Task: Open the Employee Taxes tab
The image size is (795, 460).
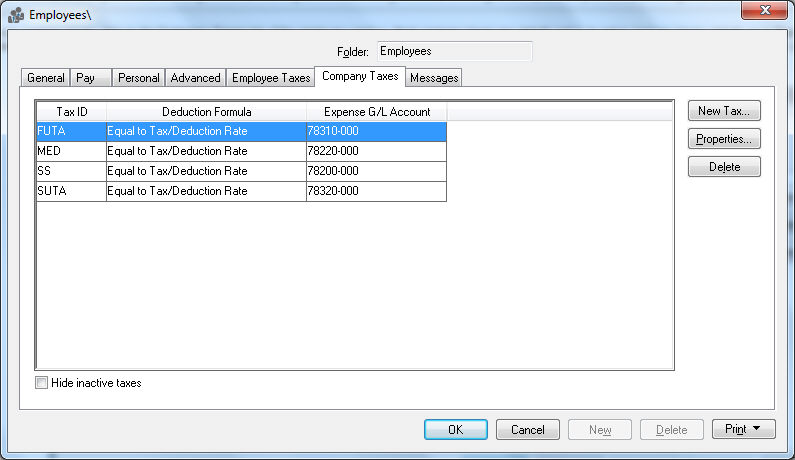Action: point(271,78)
